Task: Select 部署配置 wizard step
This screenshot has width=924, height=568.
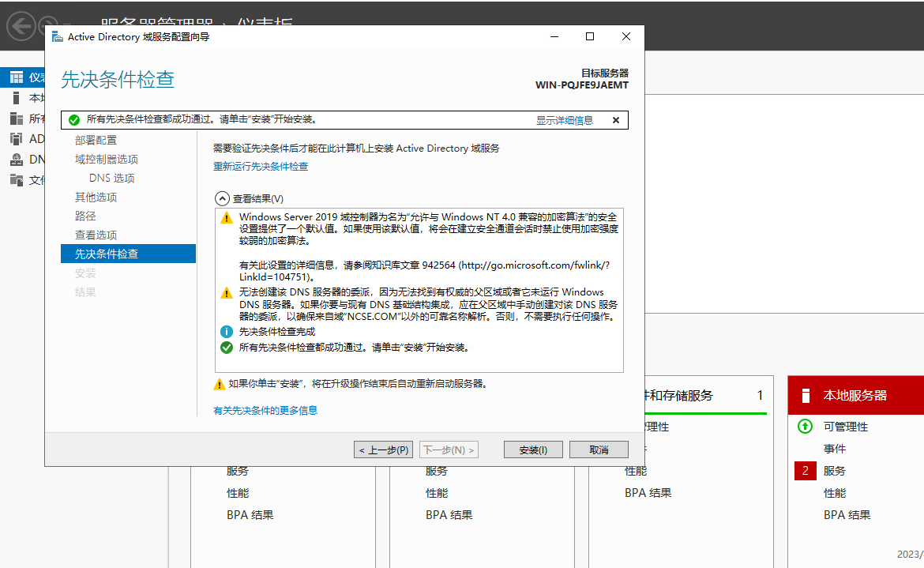Action: [96, 141]
